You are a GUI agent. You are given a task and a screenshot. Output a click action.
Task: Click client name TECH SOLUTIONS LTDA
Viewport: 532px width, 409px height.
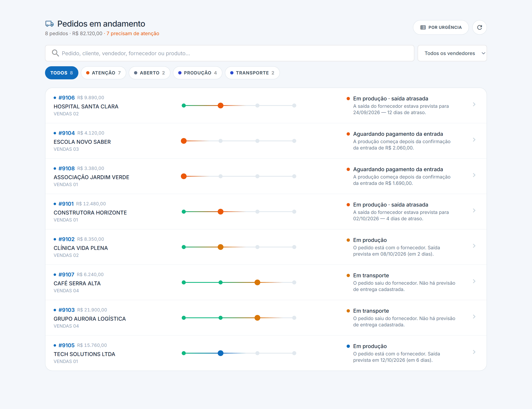(84, 354)
